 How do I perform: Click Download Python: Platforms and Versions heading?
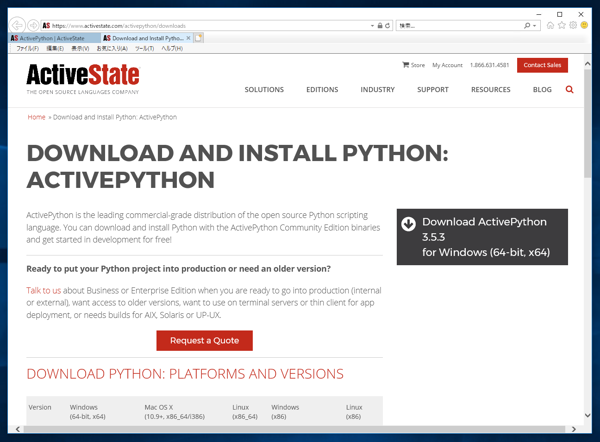point(185,374)
